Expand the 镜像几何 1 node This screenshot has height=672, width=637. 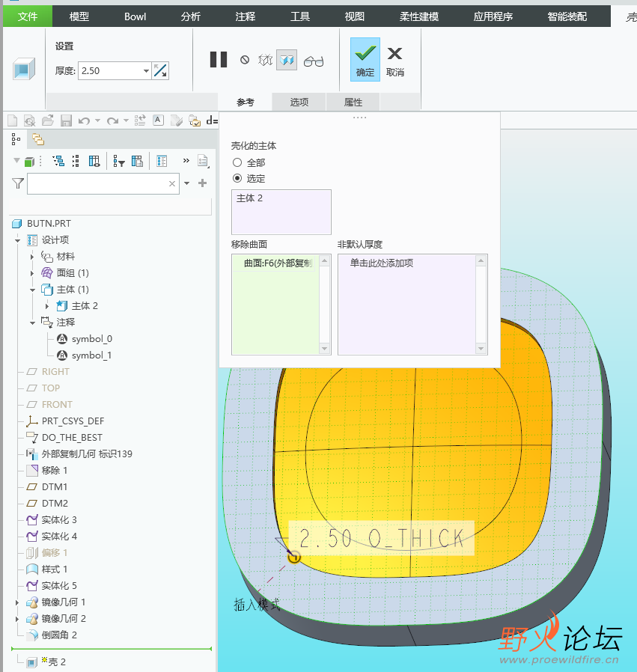point(17,602)
